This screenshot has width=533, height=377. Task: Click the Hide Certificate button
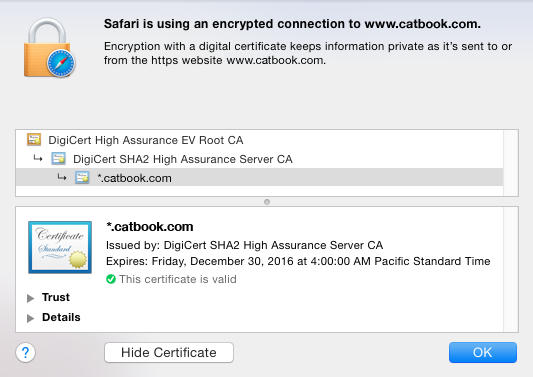pos(169,353)
